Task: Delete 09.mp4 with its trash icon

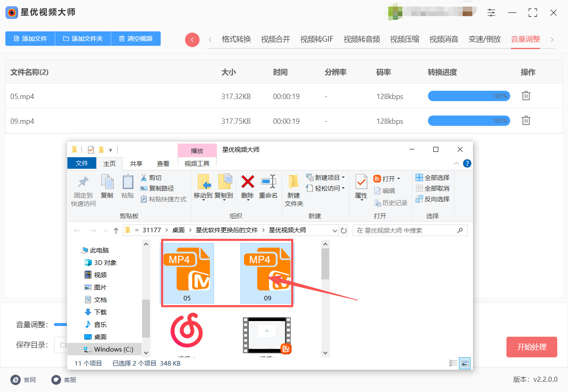Action: [526, 120]
